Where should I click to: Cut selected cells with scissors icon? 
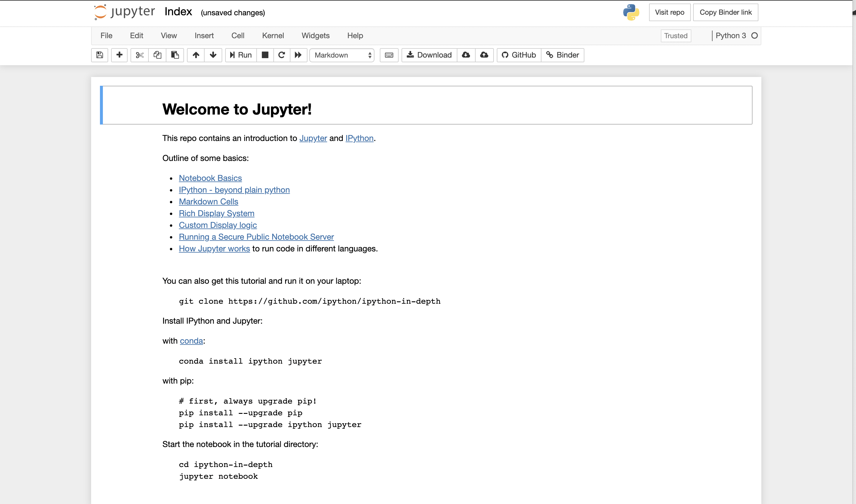coord(139,55)
